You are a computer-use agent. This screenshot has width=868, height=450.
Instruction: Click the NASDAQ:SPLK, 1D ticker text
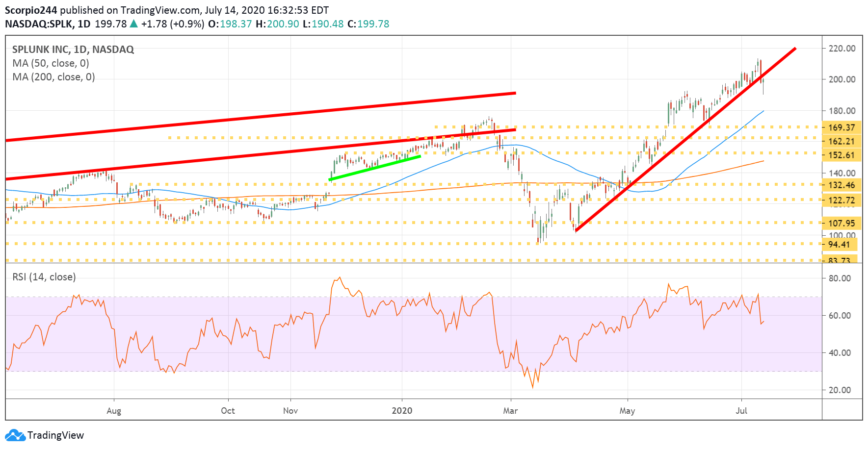[48, 24]
